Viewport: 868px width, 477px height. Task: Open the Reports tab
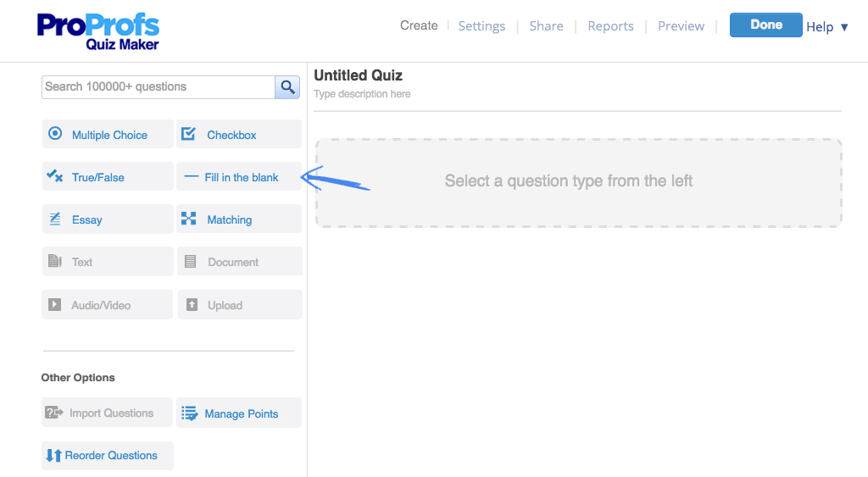click(610, 26)
